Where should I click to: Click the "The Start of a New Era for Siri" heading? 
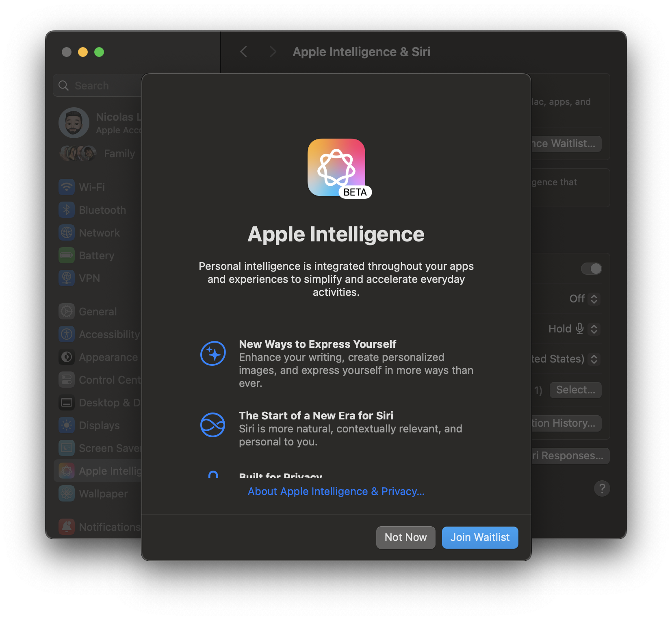tap(316, 415)
